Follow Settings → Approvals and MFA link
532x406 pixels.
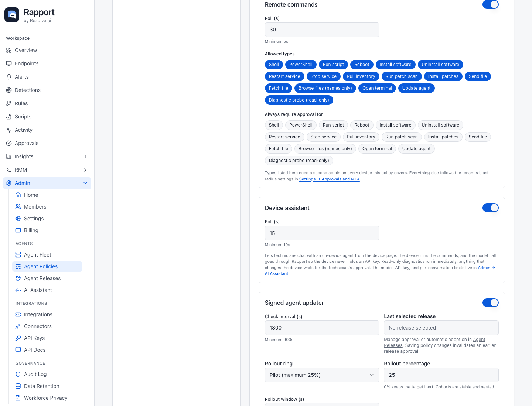point(329,179)
